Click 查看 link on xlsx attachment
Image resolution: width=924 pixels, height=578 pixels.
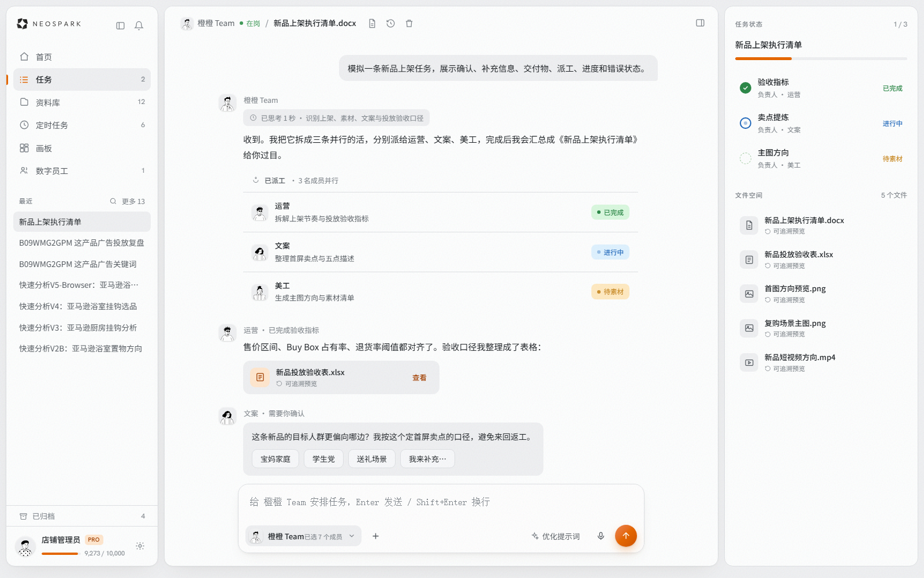click(x=419, y=377)
